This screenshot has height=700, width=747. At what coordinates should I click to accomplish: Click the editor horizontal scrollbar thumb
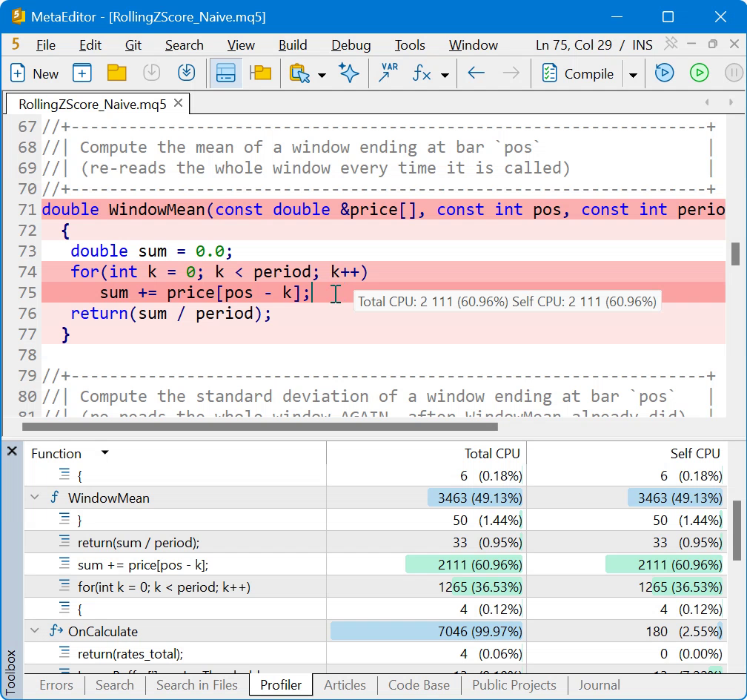pyautogui.click(x=259, y=427)
